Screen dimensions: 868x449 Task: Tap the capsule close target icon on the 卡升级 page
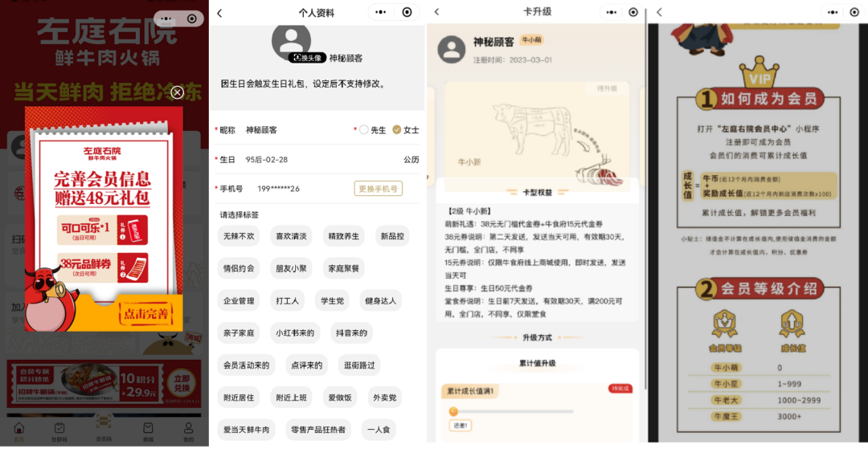point(633,12)
